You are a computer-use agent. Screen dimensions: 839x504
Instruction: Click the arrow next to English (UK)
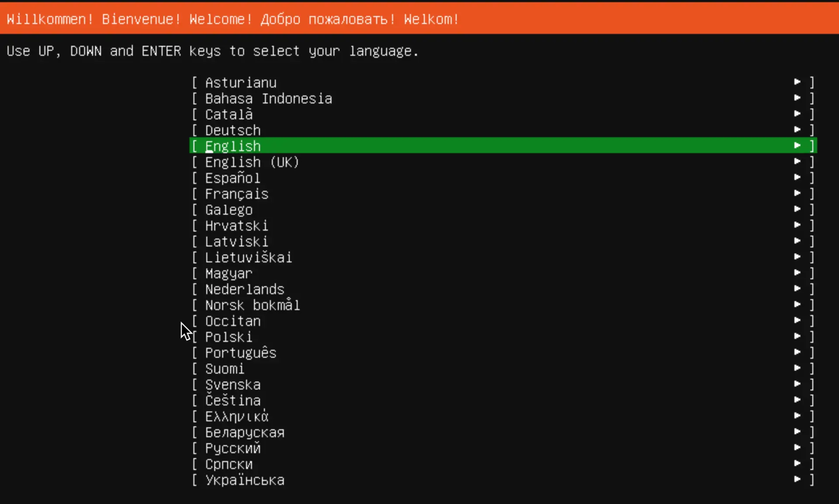797,162
